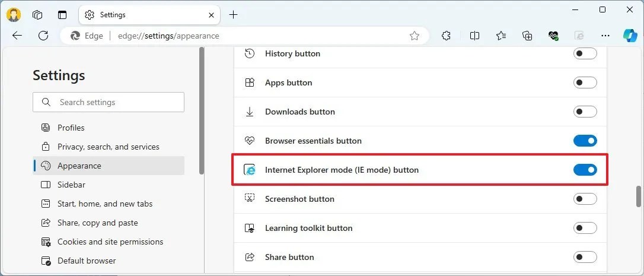Toggle the History button switch
Screen dimensions: 644x276
click(x=585, y=53)
